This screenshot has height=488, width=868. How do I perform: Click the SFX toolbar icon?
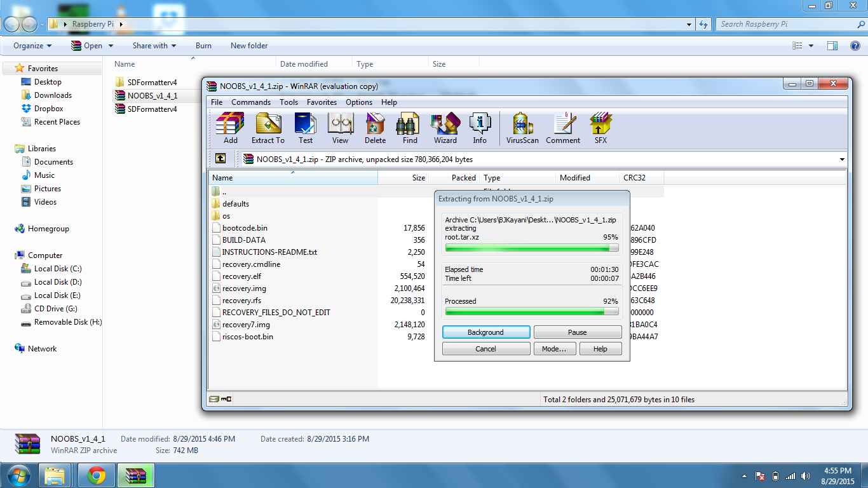(x=600, y=128)
